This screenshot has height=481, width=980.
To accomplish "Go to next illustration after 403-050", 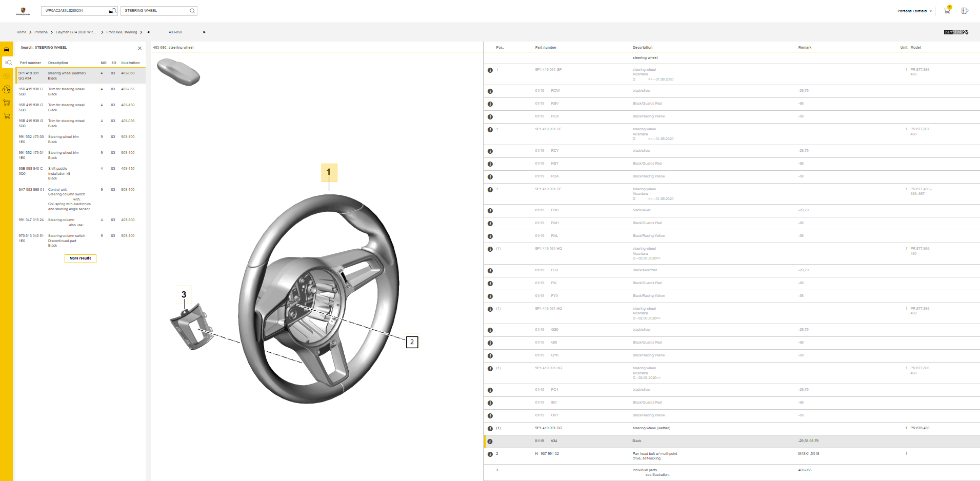I will click(204, 32).
